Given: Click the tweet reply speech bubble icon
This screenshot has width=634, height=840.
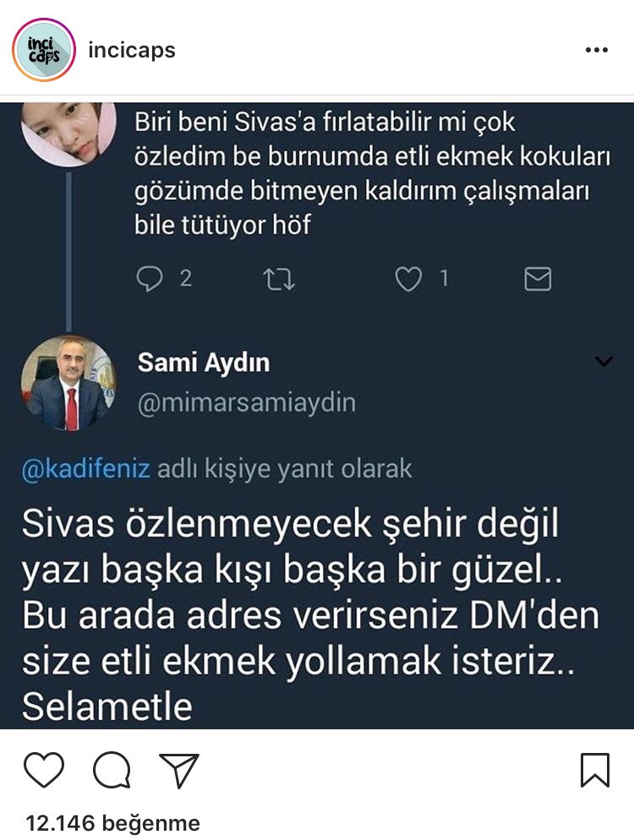Looking at the screenshot, I should (149, 279).
